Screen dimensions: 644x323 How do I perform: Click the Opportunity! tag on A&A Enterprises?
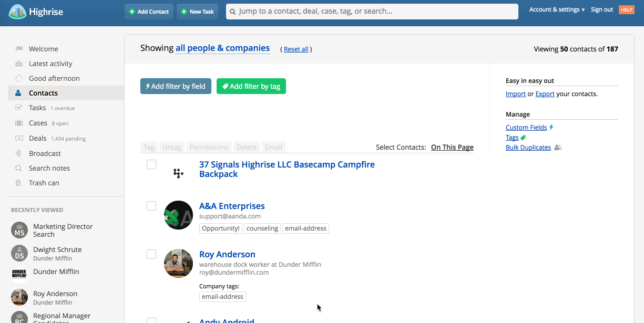pyautogui.click(x=221, y=228)
